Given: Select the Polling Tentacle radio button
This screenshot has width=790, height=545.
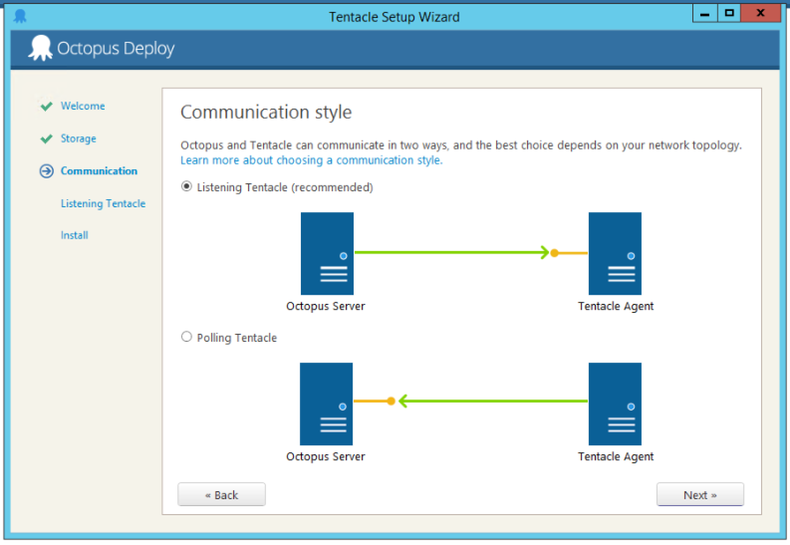Looking at the screenshot, I should pyautogui.click(x=186, y=337).
